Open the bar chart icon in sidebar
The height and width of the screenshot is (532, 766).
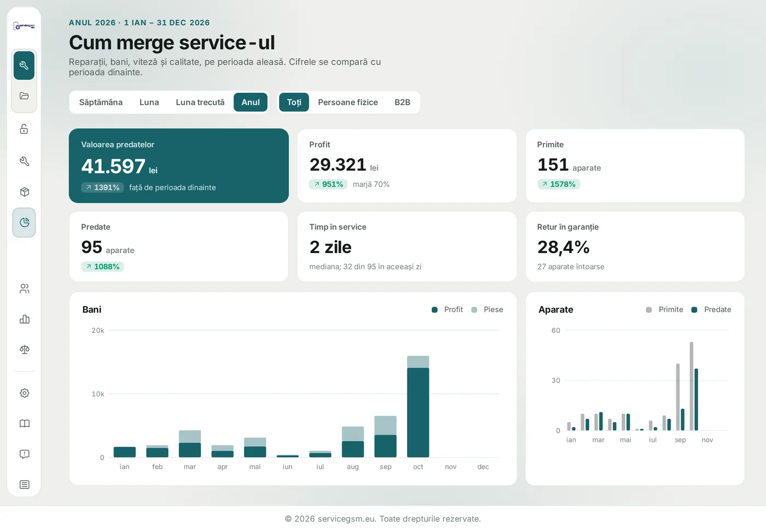(24, 319)
